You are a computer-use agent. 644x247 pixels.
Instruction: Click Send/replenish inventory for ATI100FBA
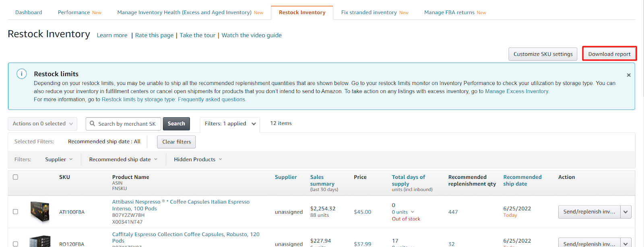click(x=589, y=212)
